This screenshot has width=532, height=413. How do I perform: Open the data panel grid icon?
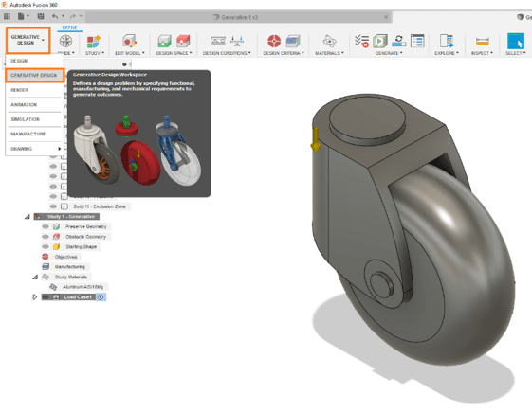(x=7, y=16)
